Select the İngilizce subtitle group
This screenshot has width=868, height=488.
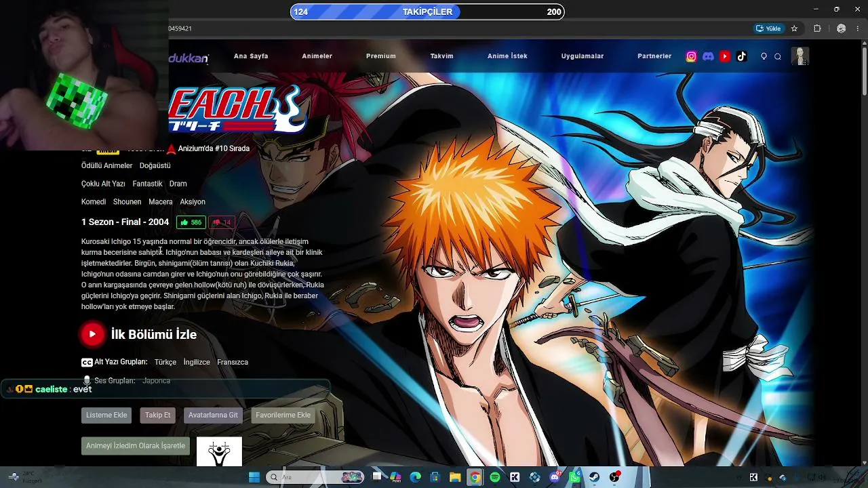[x=197, y=362]
